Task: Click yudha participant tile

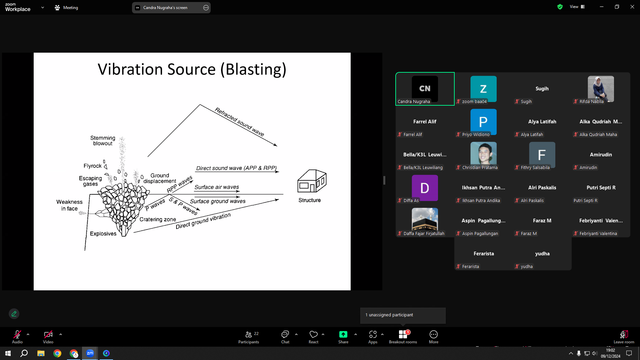Action: tap(542, 254)
